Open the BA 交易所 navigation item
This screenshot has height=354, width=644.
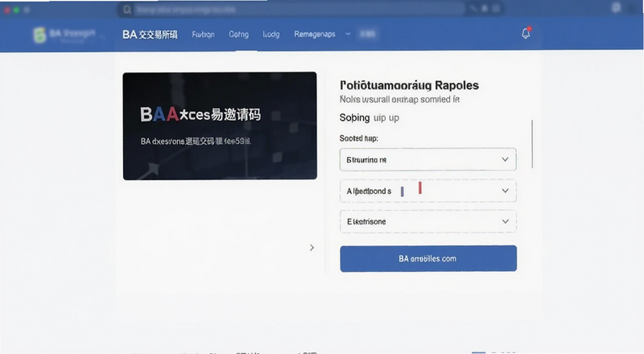click(x=150, y=35)
